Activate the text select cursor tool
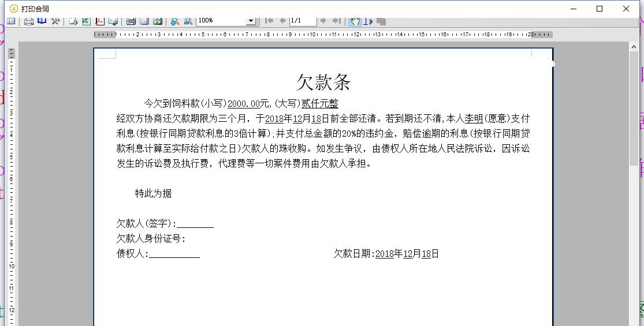Screen dimensions: 644x326 tap(368, 21)
